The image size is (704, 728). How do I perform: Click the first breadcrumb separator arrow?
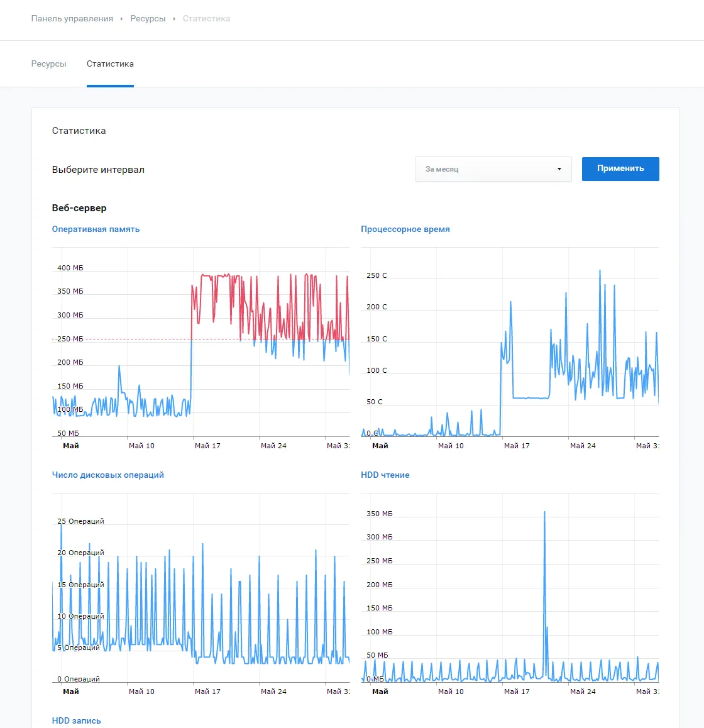[x=121, y=19]
